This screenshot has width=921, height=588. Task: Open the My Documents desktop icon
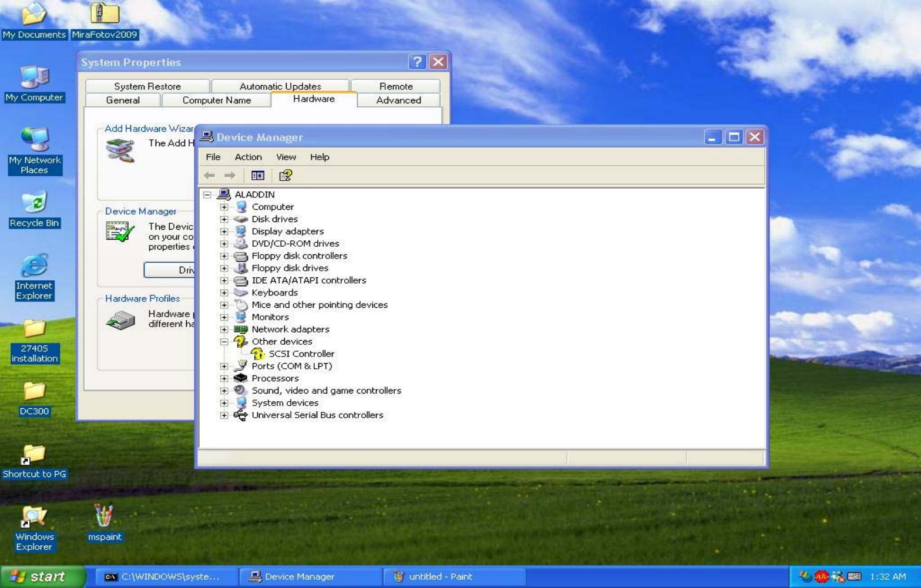34,21
